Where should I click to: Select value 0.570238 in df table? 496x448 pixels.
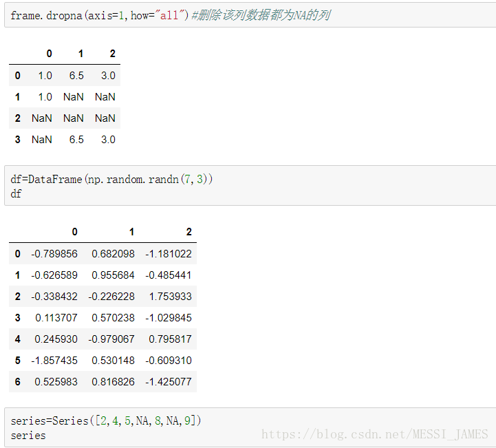pyautogui.click(x=113, y=318)
